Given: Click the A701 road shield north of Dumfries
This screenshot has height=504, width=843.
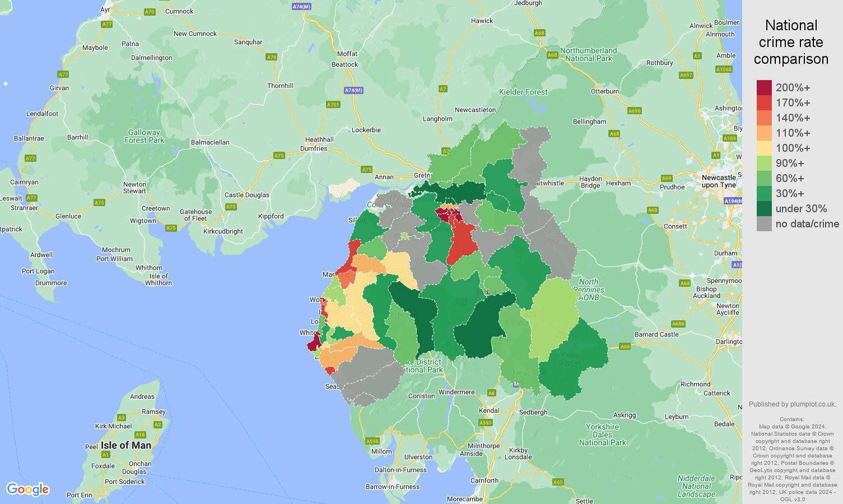Looking at the screenshot, I should click(x=333, y=105).
